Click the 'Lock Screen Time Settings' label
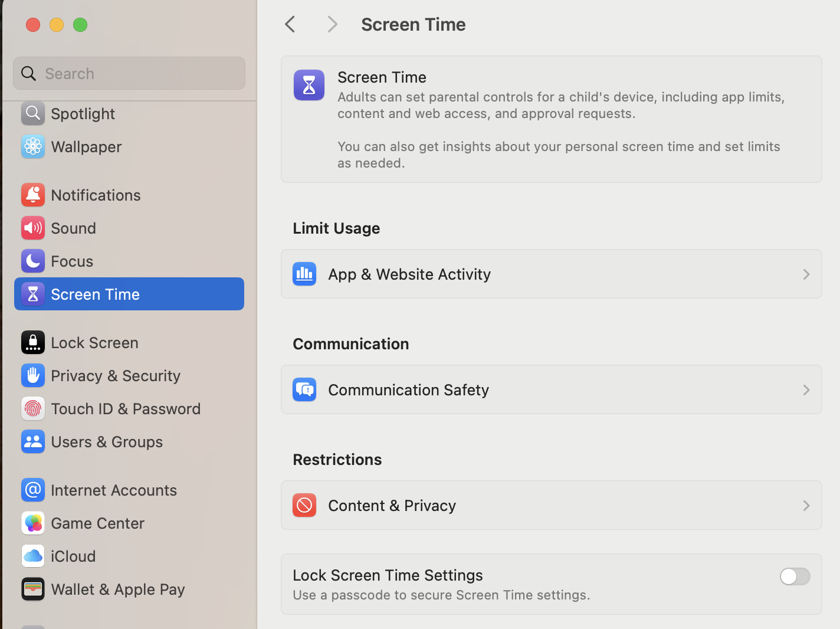840x629 pixels. (388, 575)
